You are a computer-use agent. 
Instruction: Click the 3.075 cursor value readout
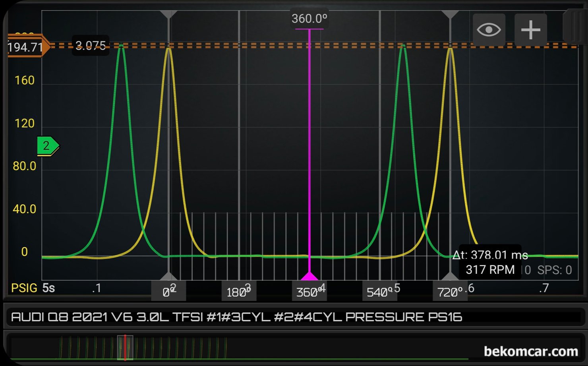point(91,46)
